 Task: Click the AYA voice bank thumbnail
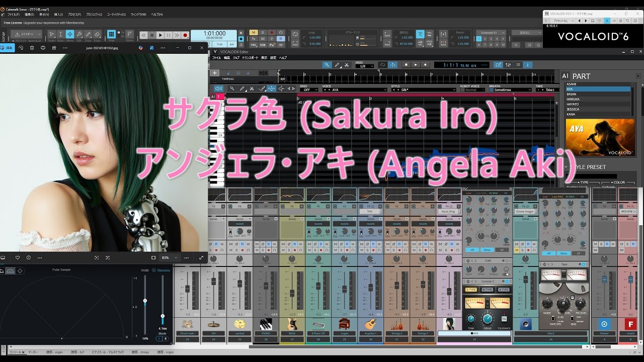pyautogui.click(x=600, y=137)
